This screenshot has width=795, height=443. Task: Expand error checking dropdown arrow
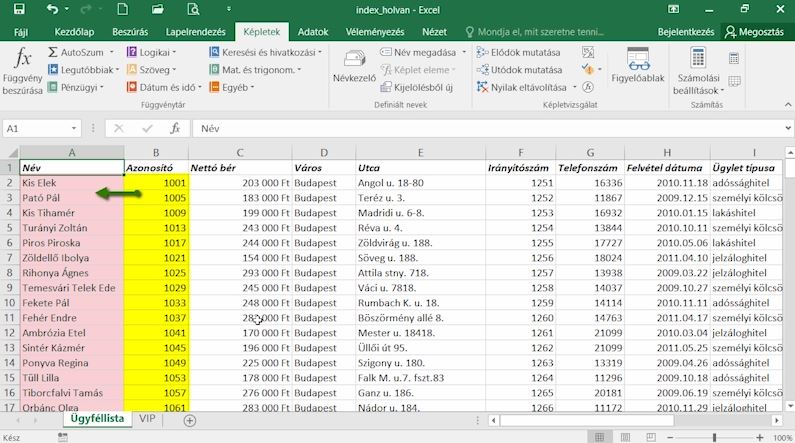tap(600, 69)
